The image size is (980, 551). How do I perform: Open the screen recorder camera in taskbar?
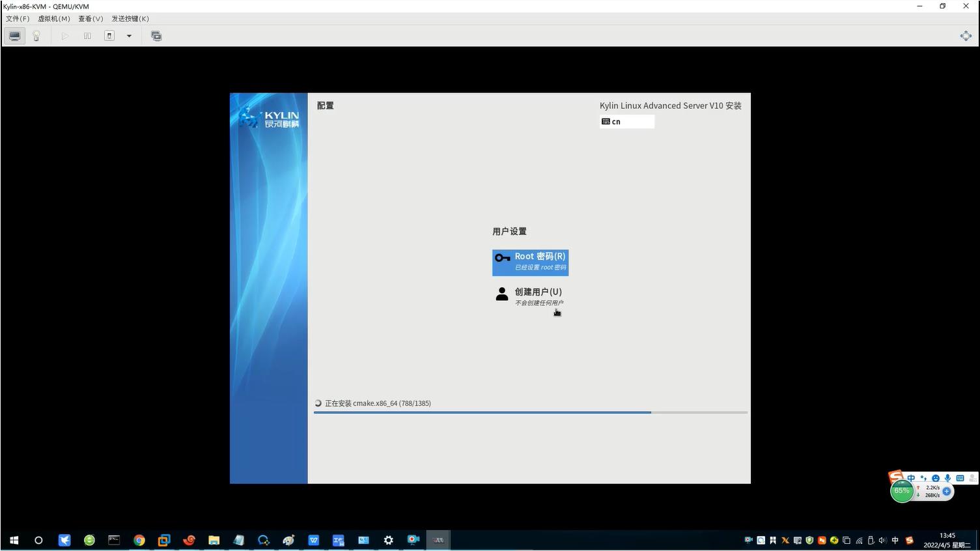[413, 540]
